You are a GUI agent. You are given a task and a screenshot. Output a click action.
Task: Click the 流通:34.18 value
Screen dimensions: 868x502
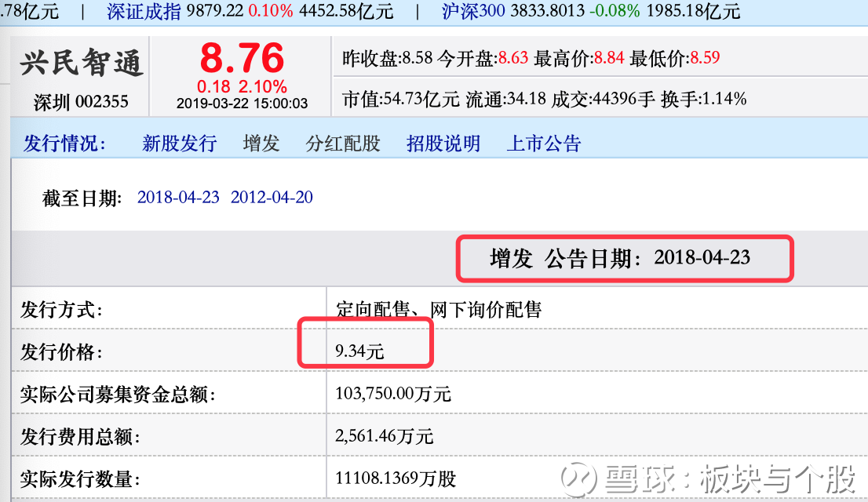(506, 99)
